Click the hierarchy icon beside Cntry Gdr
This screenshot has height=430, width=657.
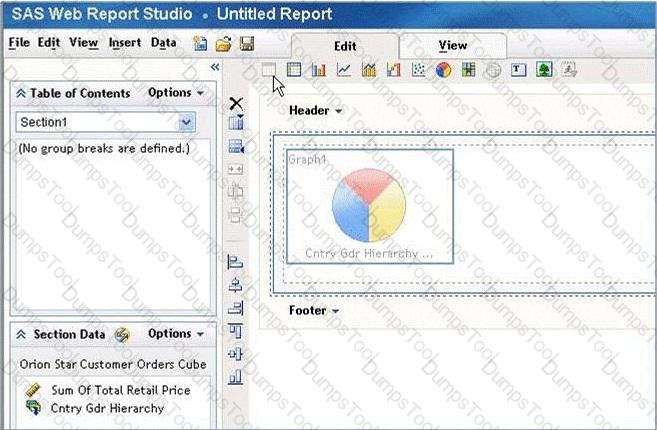tap(33, 408)
